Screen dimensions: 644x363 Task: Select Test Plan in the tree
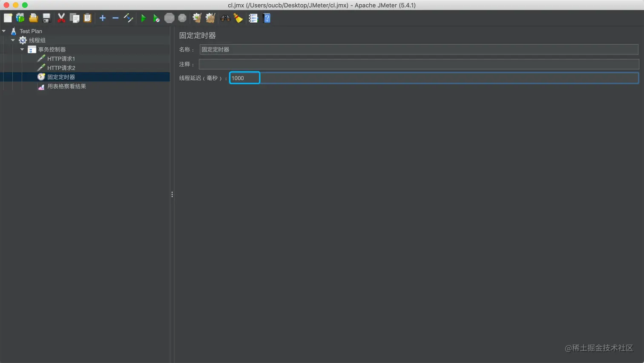coord(31,31)
